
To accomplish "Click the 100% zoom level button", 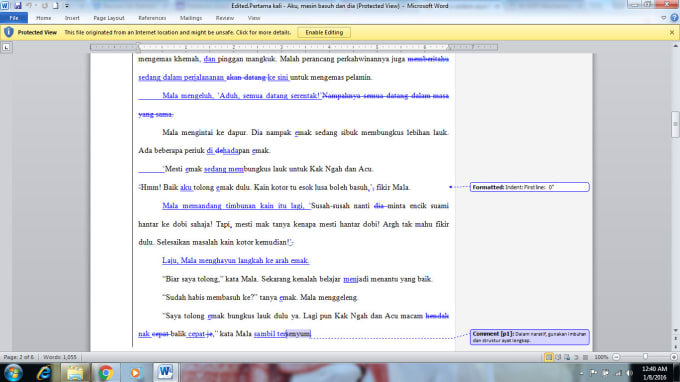I will [x=601, y=357].
